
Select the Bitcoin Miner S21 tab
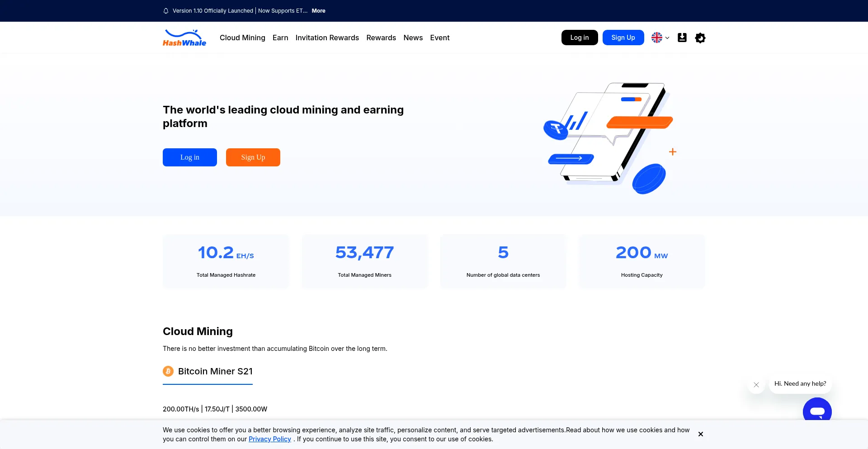[208, 372]
